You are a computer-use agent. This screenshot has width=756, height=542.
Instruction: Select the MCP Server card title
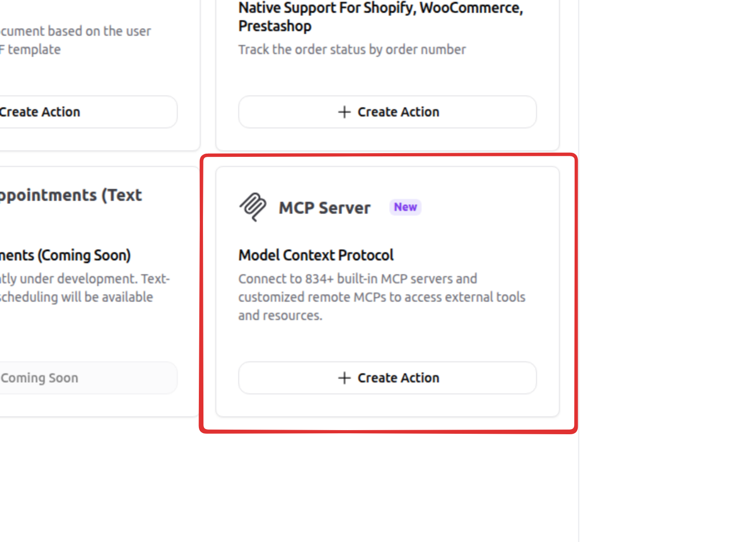(x=324, y=208)
